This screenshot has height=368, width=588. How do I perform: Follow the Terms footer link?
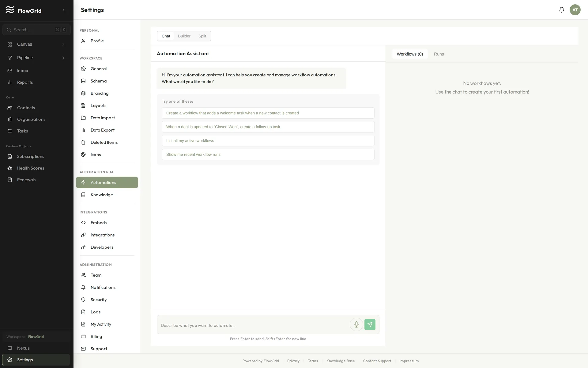point(313,361)
